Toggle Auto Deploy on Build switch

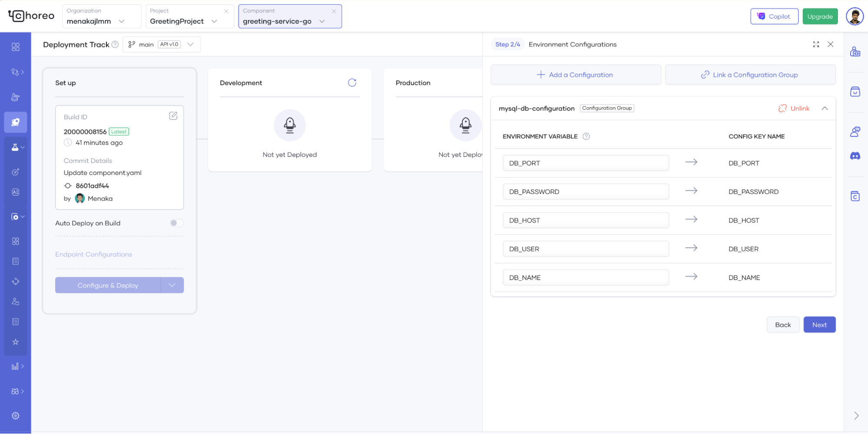[176, 223]
